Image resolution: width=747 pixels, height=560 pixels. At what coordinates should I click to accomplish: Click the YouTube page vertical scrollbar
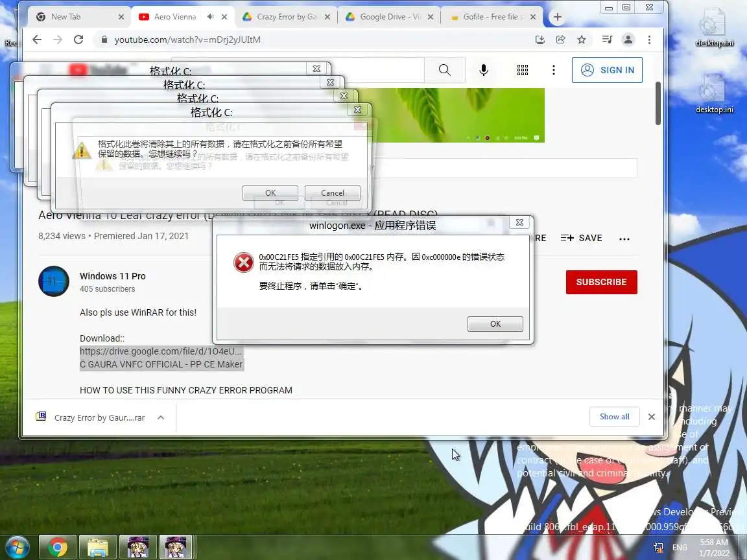tap(658, 103)
